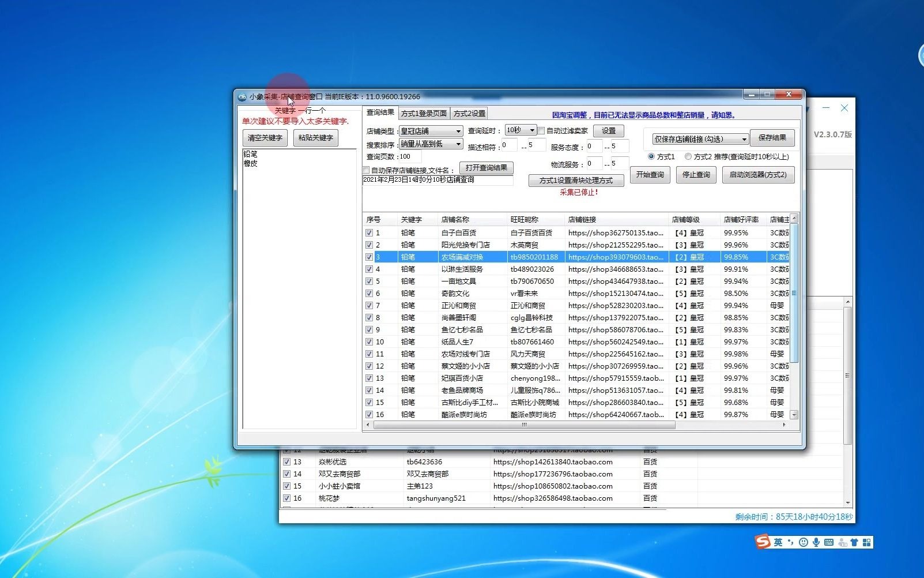The image size is (924, 578).
Task: Open Sogou account login icon
Action: tap(842, 542)
